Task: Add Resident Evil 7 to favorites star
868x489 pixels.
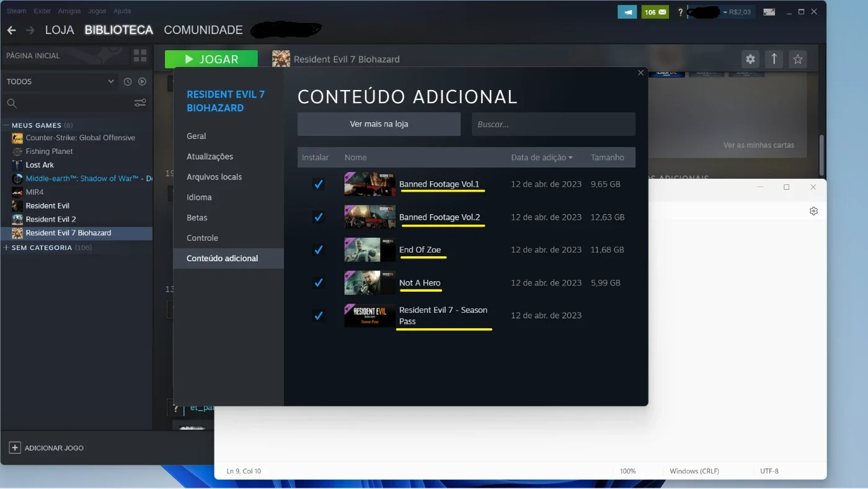Action: coord(798,60)
